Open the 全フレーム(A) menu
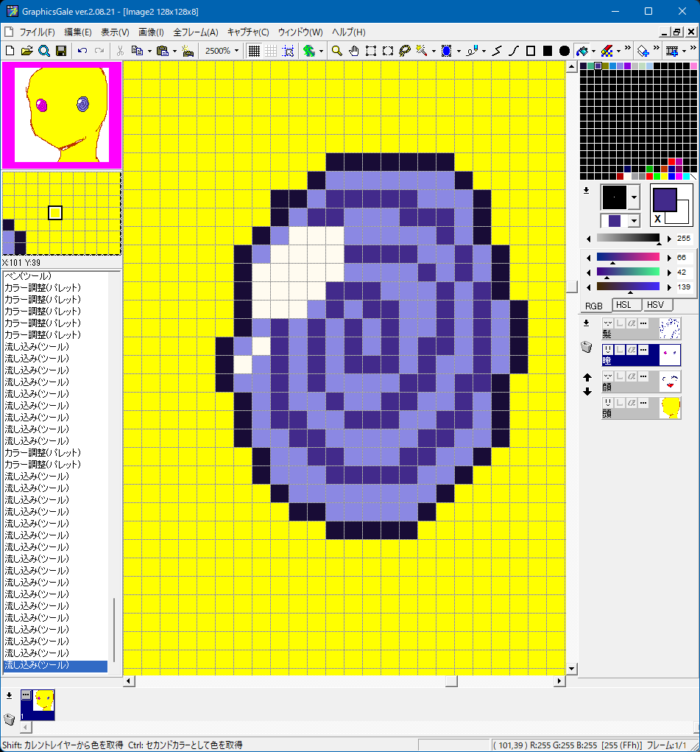This screenshot has height=752, width=700. tap(196, 32)
